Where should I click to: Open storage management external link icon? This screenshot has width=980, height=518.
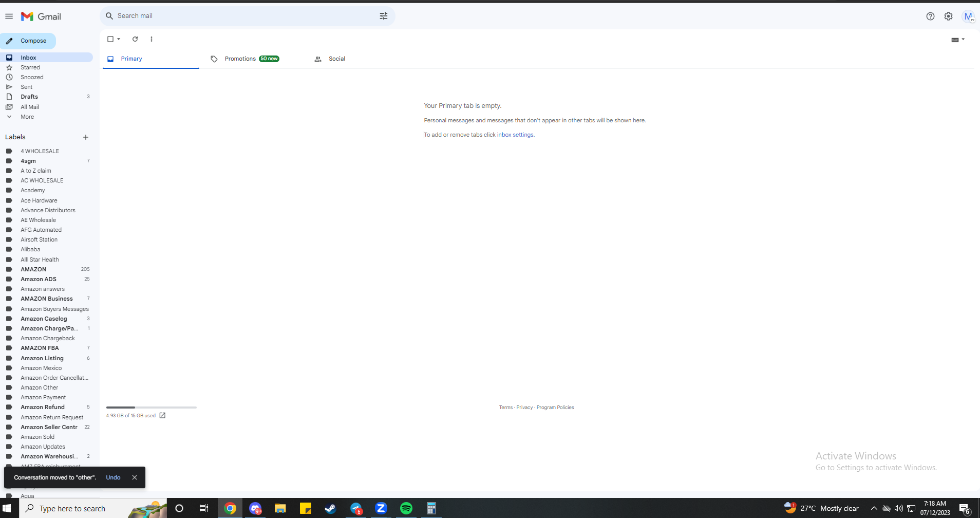click(x=162, y=415)
